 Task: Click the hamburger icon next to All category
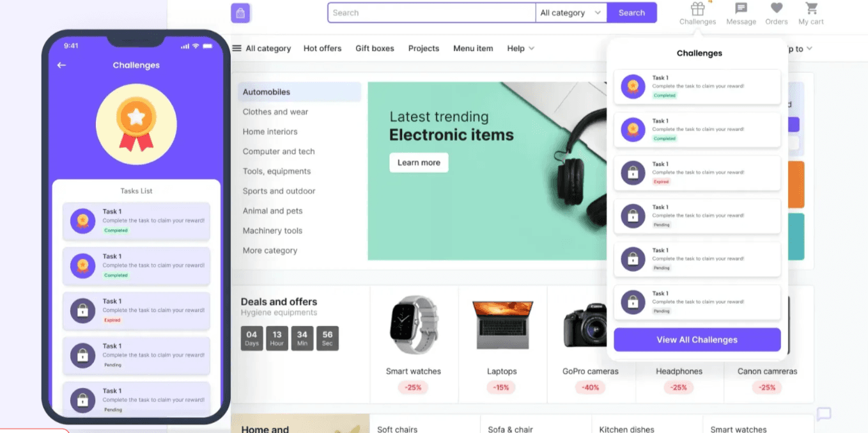(236, 48)
